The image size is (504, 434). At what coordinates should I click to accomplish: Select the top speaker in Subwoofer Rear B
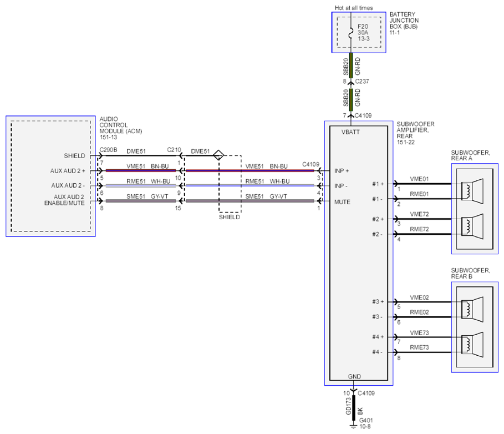point(472,310)
